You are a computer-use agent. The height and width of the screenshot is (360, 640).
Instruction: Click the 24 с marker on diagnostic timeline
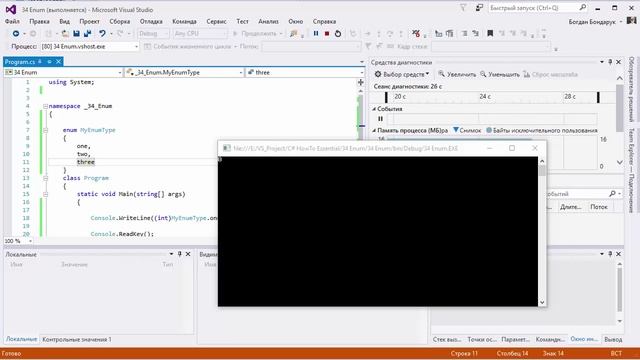tap(485, 97)
